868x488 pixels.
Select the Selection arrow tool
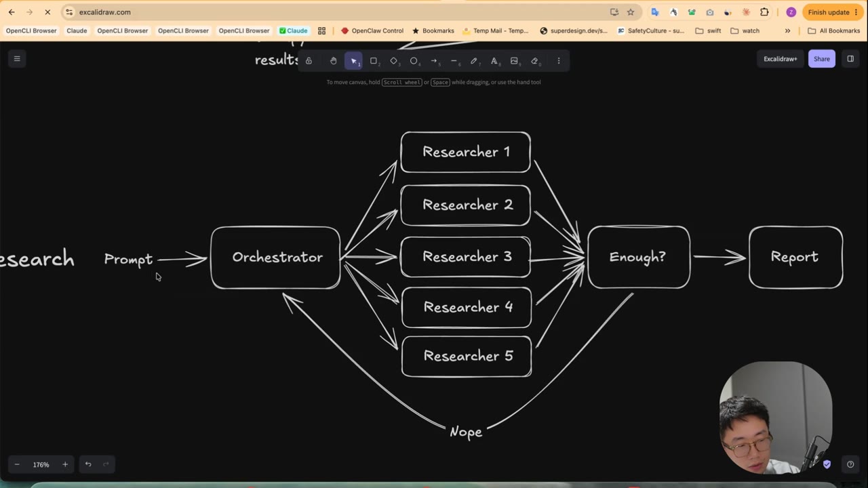pyautogui.click(x=353, y=61)
